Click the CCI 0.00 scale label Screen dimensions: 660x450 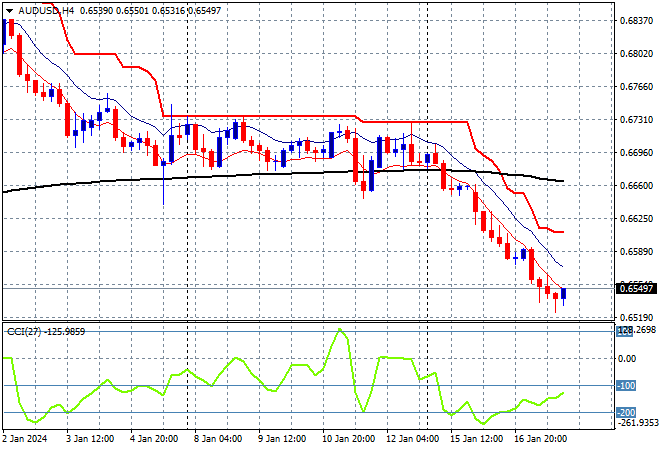627,359
